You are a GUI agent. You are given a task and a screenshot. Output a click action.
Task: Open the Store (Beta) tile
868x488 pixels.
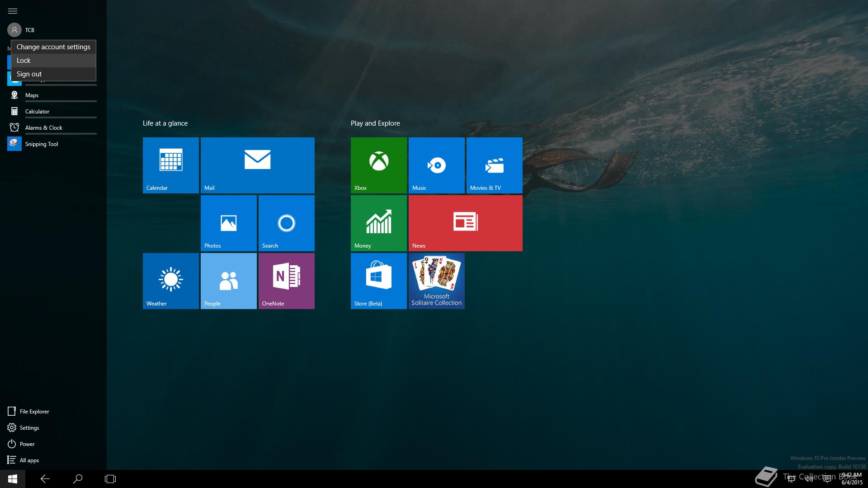click(378, 281)
